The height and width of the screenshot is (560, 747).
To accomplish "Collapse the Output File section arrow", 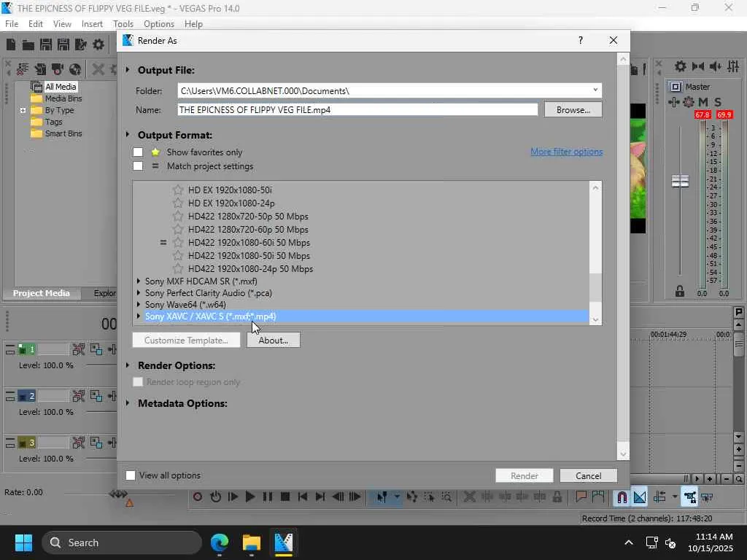I will [128, 70].
